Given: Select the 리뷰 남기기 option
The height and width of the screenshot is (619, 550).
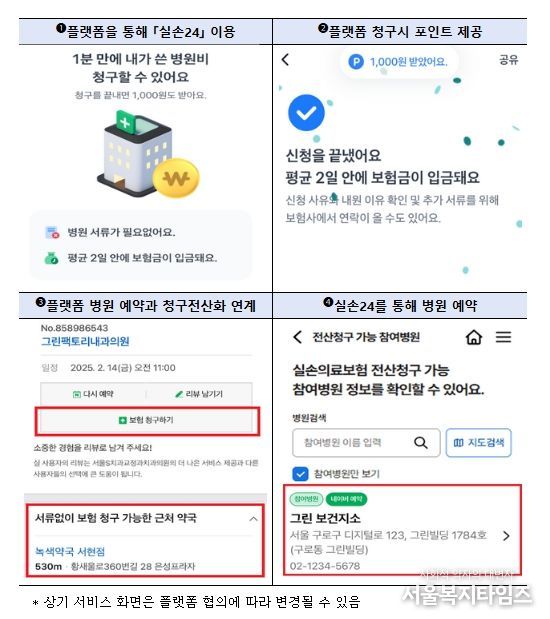Looking at the screenshot, I should pyautogui.click(x=199, y=394).
